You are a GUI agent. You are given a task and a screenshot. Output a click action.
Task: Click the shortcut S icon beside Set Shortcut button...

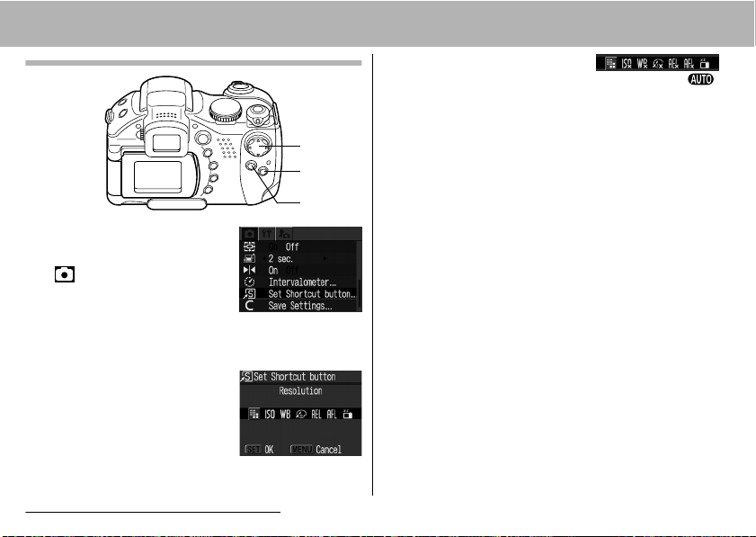point(249,293)
